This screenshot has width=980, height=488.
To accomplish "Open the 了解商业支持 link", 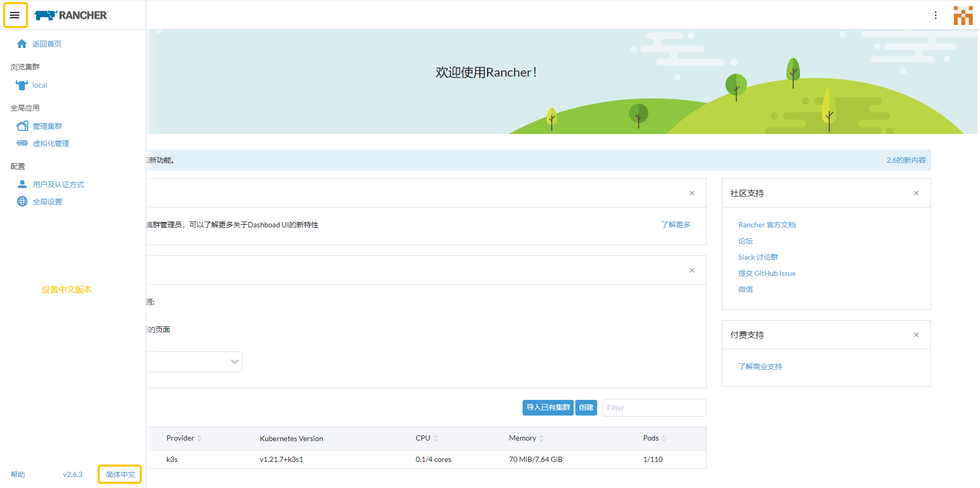I will 760,367.
